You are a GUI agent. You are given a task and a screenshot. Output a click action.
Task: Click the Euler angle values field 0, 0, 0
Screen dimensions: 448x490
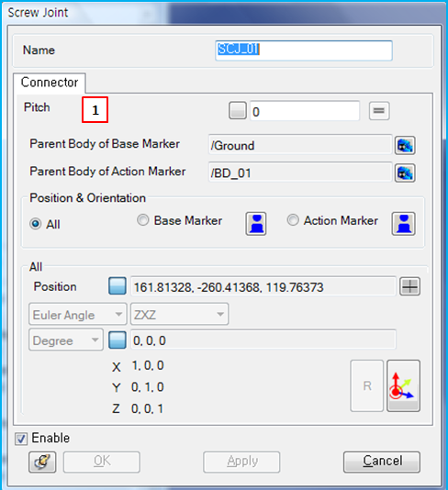coord(263,340)
